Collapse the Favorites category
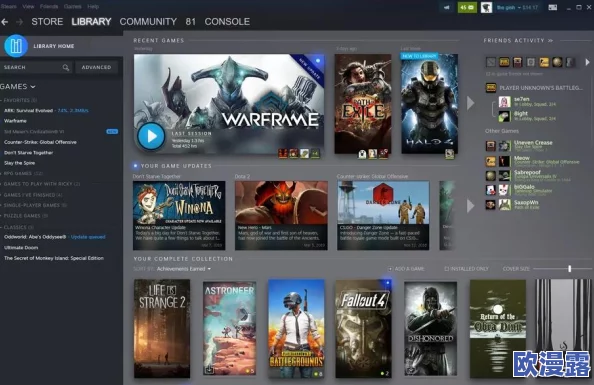The width and height of the screenshot is (594, 385). pos(19,100)
